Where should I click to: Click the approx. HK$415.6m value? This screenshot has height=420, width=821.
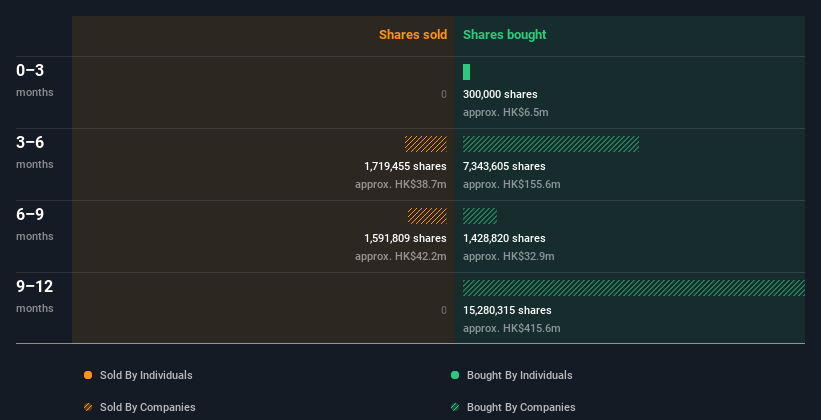click(512, 328)
